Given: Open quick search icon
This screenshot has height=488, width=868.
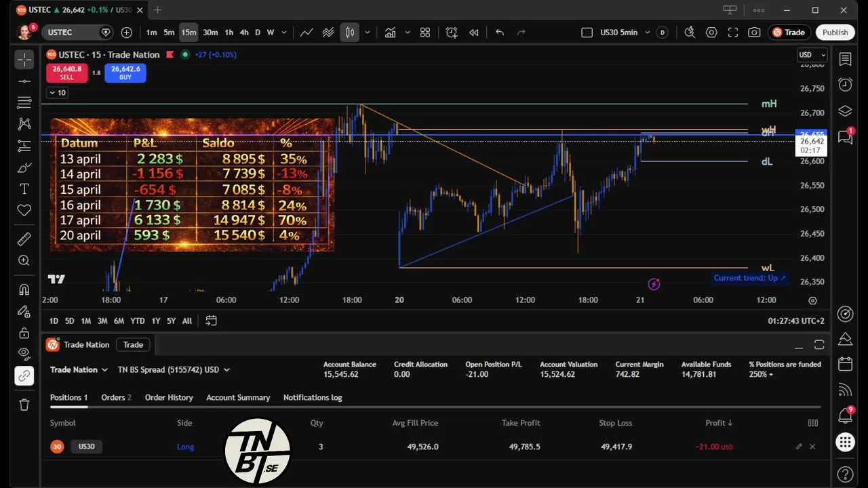Looking at the screenshot, I should pyautogui.click(x=690, y=33).
